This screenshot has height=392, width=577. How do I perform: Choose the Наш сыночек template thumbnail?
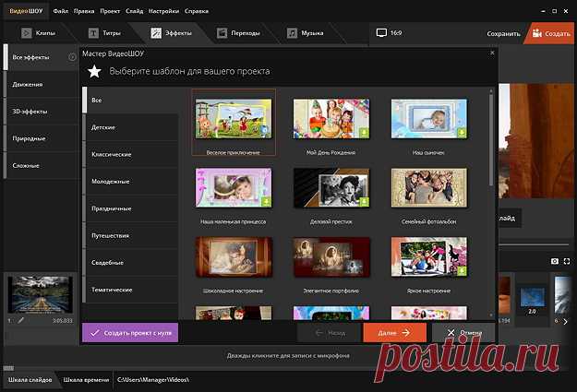[x=429, y=118]
